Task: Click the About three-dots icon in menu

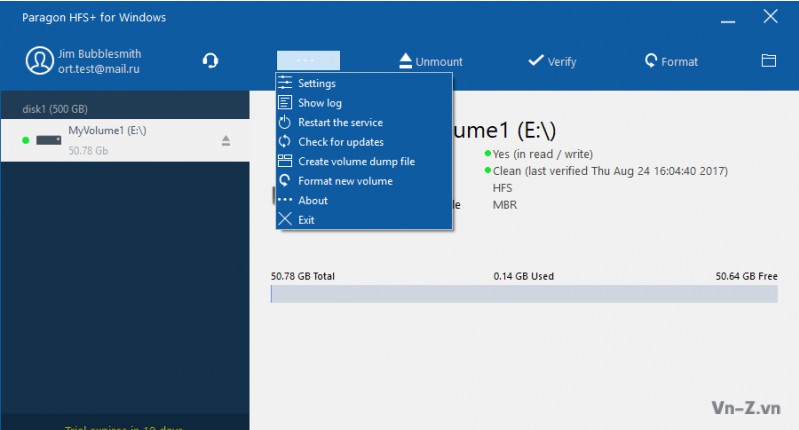Action: [x=285, y=199]
